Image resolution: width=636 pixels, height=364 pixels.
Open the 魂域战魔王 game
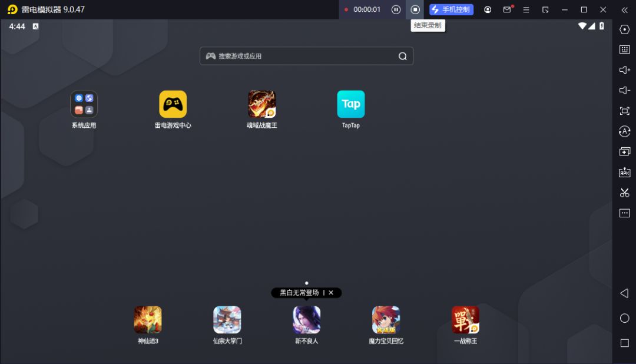(261, 104)
